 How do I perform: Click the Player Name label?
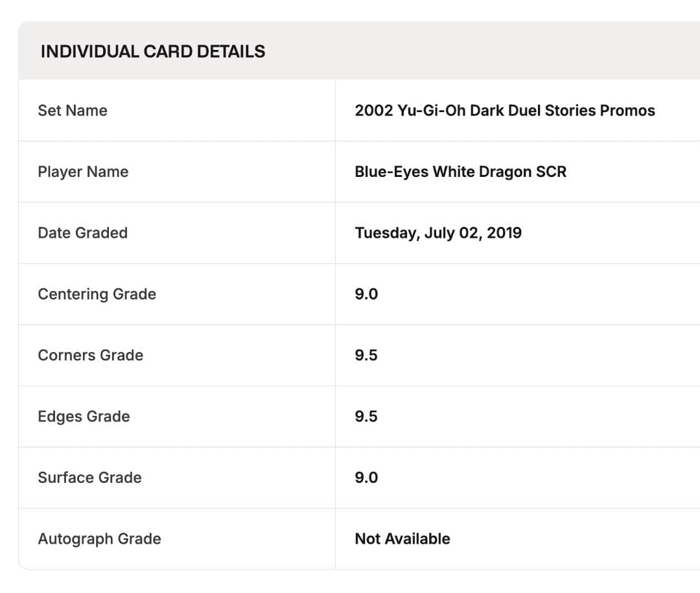pyautogui.click(x=83, y=172)
